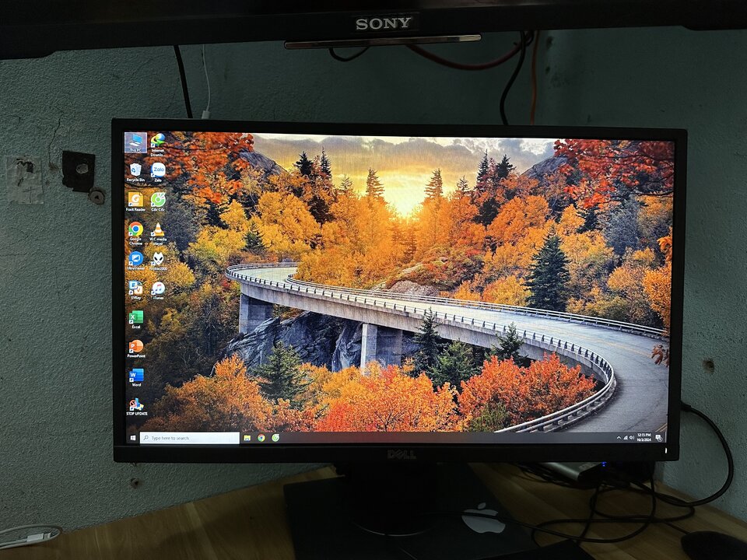The width and height of the screenshot is (747, 560).
Task: Select the Zalo desktop shortcut
Action: tap(158, 173)
